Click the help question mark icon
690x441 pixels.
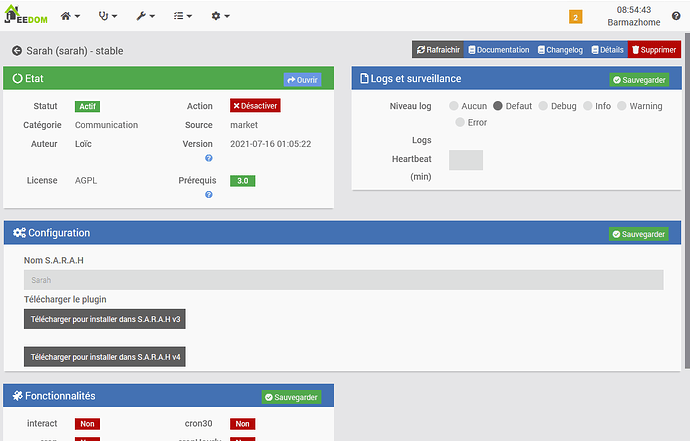[676, 16]
